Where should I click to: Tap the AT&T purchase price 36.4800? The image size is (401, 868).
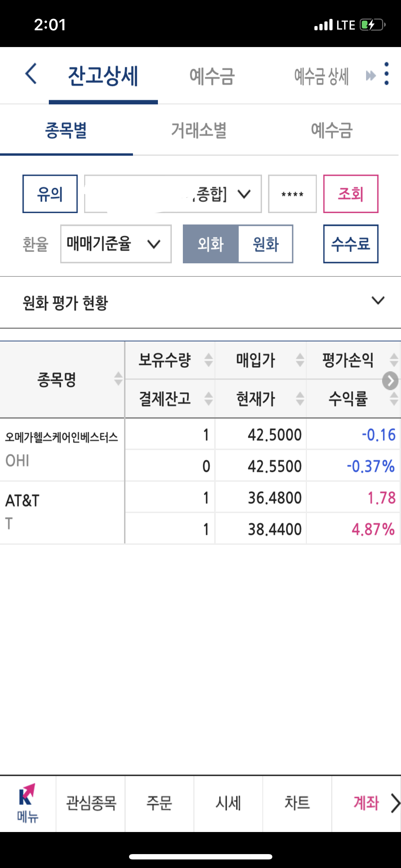(x=275, y=497)
